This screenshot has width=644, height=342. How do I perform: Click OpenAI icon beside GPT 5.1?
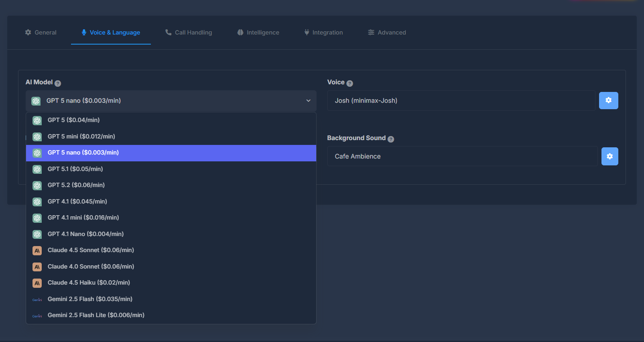click(x=37, y=169)
